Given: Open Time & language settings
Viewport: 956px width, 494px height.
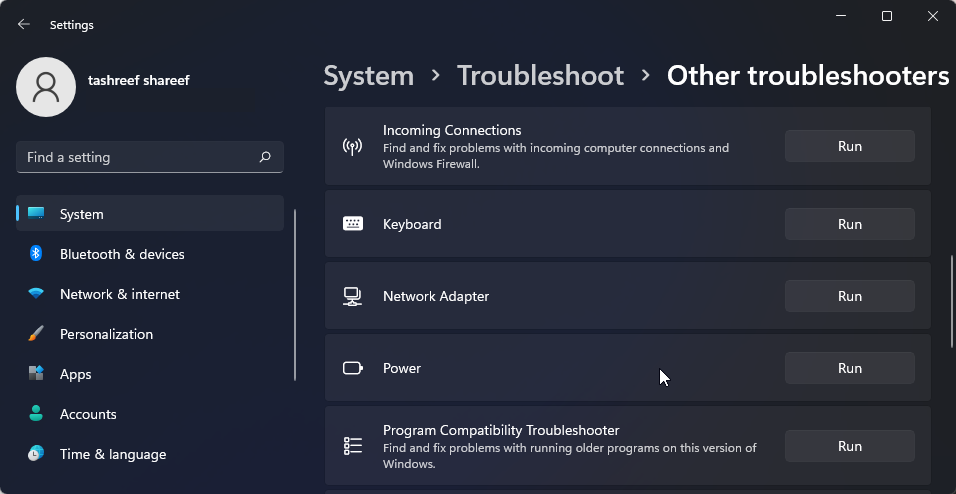Looking at the screenshot, I should click(x=112, y=454).
